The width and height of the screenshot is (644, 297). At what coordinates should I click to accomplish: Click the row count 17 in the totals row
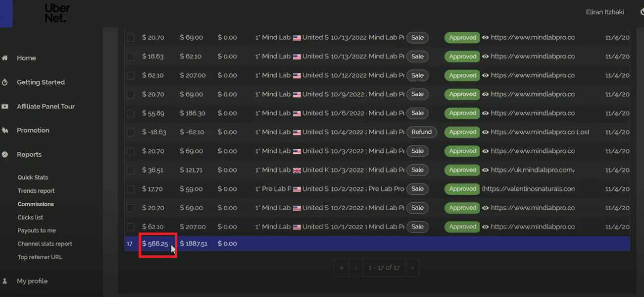point(130,244)
